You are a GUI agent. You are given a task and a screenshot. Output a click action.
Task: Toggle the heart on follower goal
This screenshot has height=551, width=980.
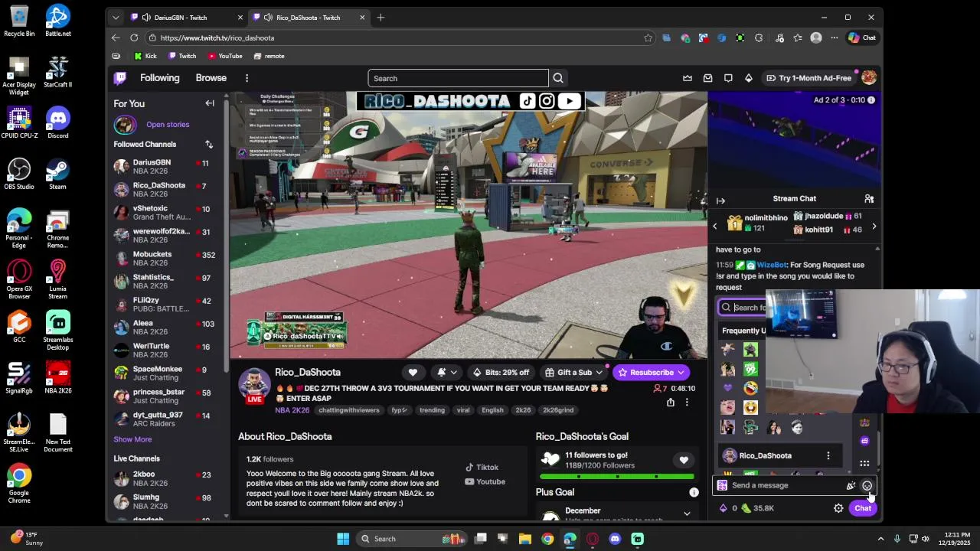tap(684, 460)
